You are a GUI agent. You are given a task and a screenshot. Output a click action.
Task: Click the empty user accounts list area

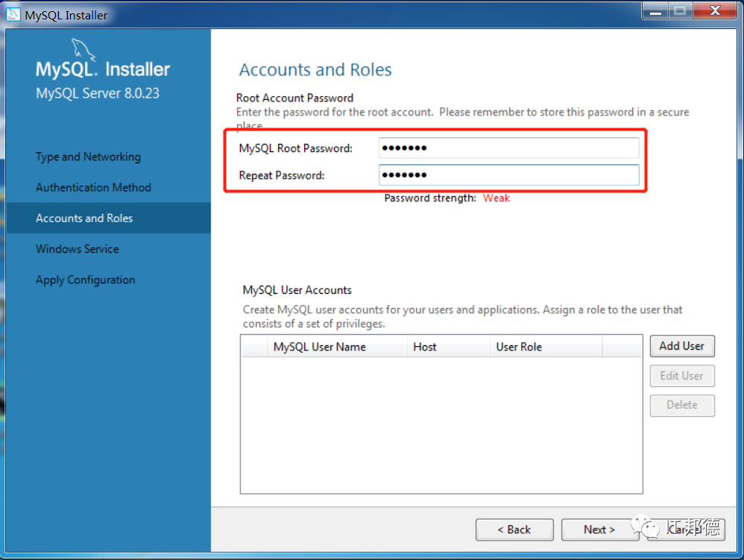(441, 425)
